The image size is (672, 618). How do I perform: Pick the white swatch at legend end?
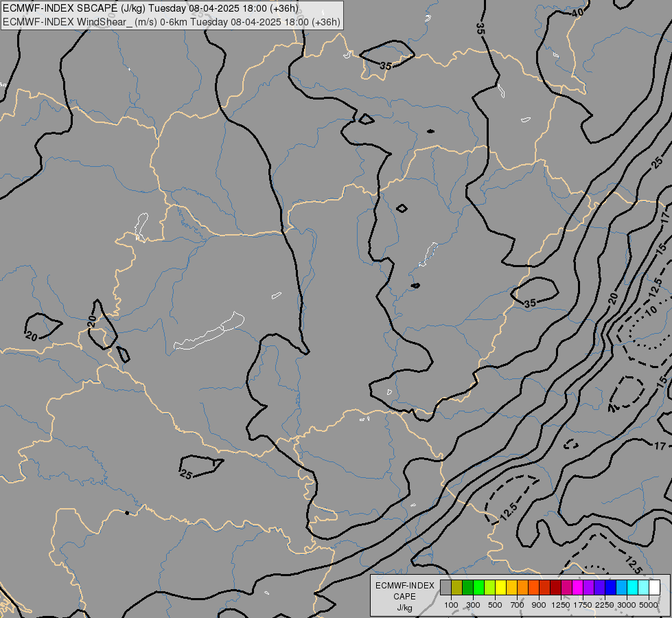(654, 588)
